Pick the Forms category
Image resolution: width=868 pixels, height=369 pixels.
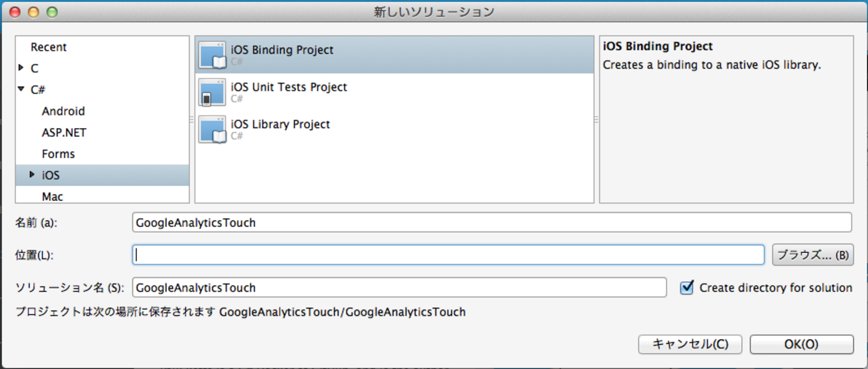pos(58,154)
